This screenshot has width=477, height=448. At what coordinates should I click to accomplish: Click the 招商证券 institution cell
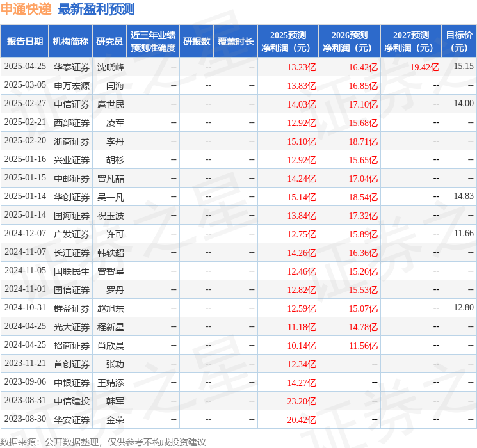coord(72,345)
